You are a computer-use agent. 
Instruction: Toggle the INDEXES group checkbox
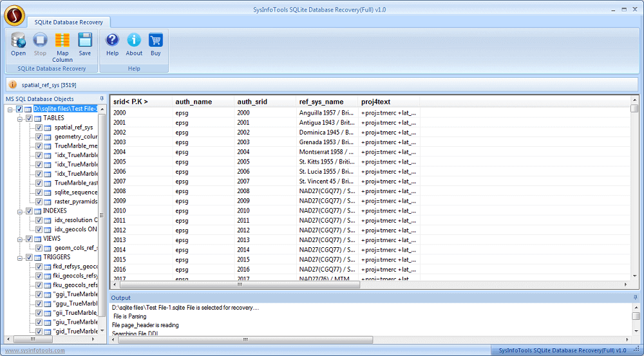29,211
